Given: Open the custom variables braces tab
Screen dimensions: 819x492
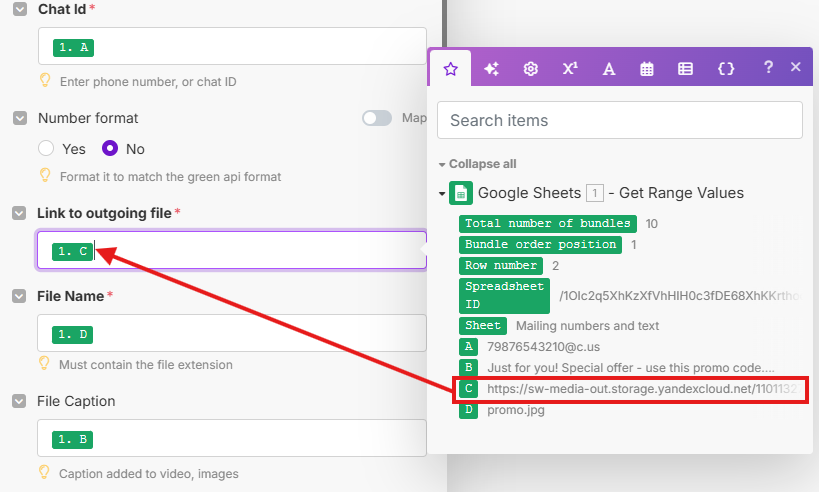Looking at the screenshot, I should click(x=726, y=69).
